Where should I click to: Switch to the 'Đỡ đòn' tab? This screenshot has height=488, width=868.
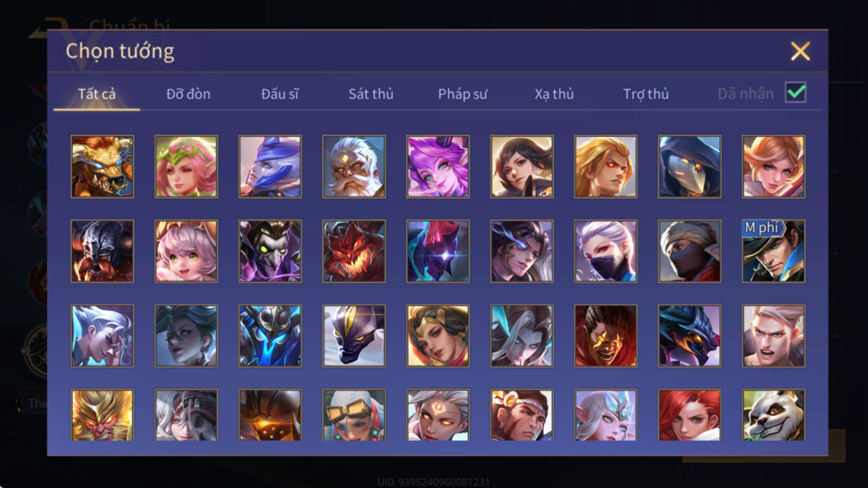point(188,94)
